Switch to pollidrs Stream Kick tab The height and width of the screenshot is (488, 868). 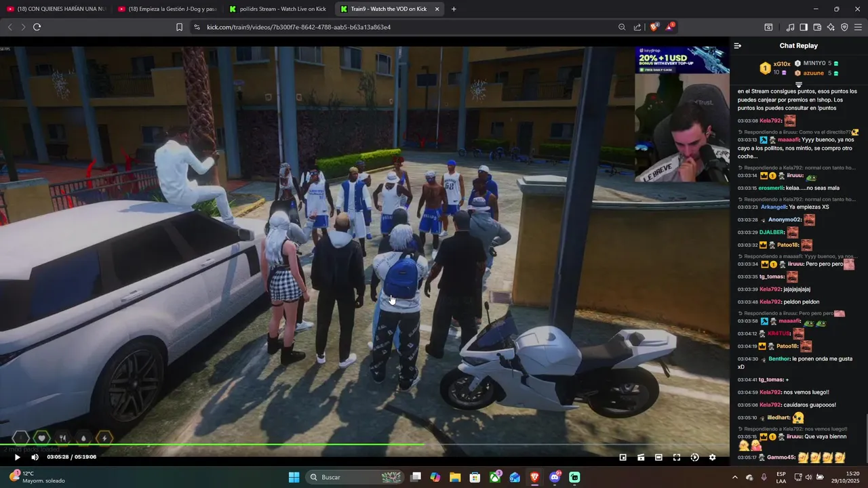point(279,9)
